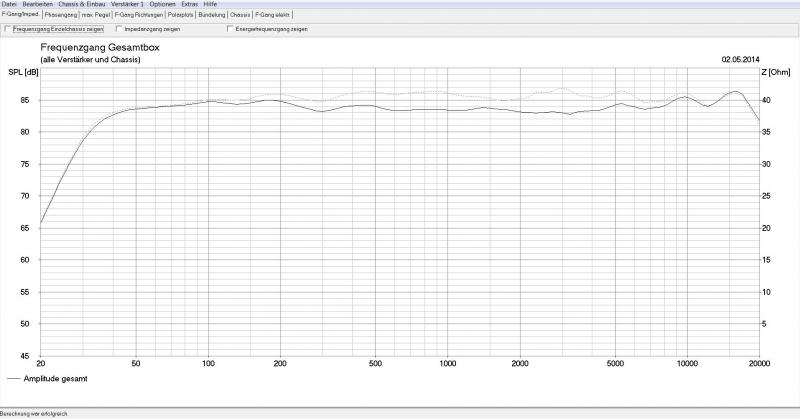Enable Energiefrequenzgang zeigen checkbox
This screenshot has width=800, height=419.
(x=230, y=29)
